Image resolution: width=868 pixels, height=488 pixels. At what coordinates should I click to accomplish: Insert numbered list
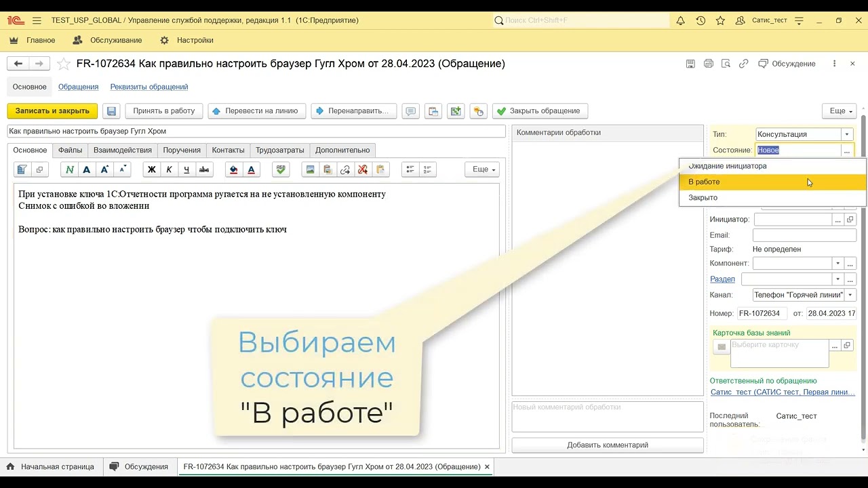point(427,169)
